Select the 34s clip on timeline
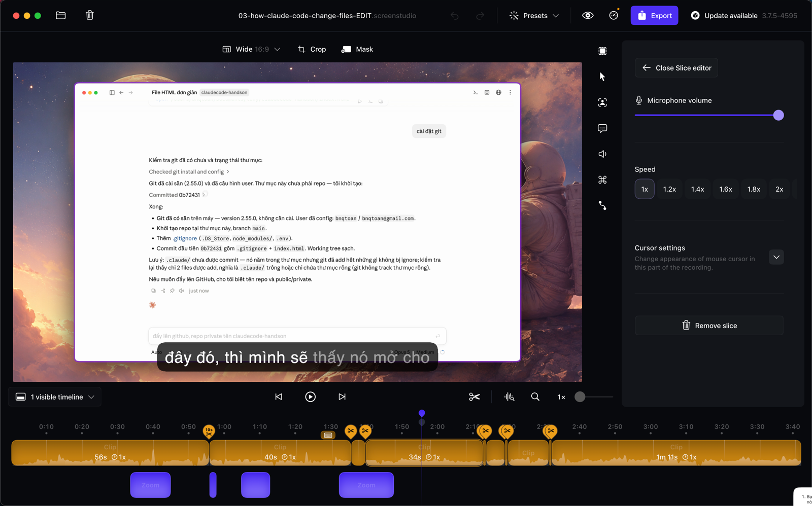812x506 pixels. (x=424, y=453)
